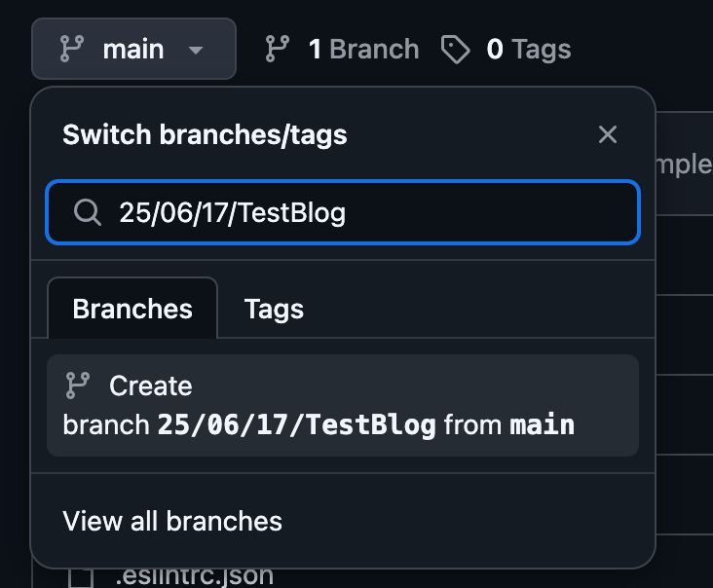Screen dimensions: 713x588
Task: Close the Switch branches/tags popup
Action: (608, 134)
